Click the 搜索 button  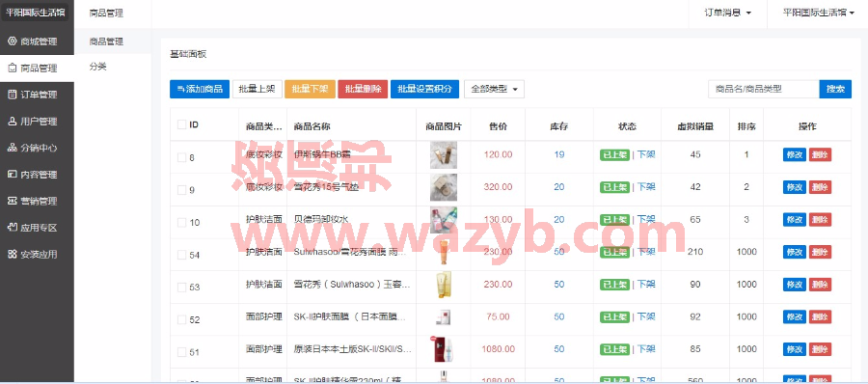tap(835, 89)
